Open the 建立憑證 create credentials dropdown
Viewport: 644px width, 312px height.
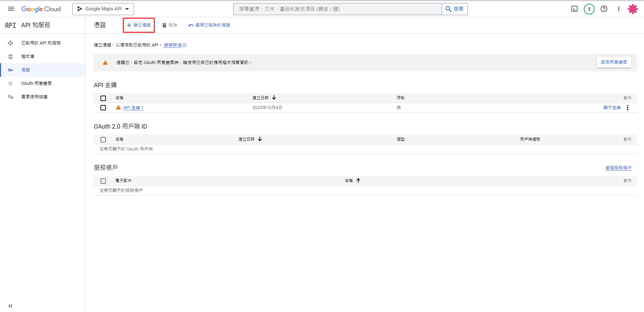(138, 25)
